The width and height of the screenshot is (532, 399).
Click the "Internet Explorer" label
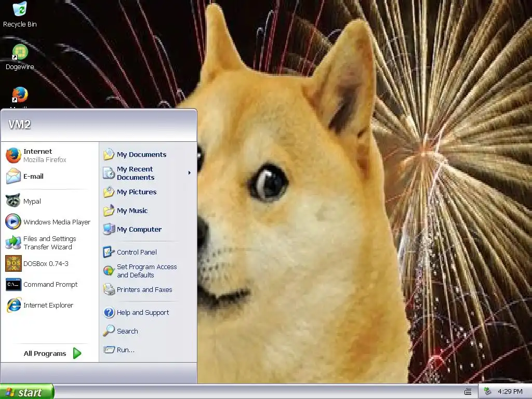[x=48, y=305]
